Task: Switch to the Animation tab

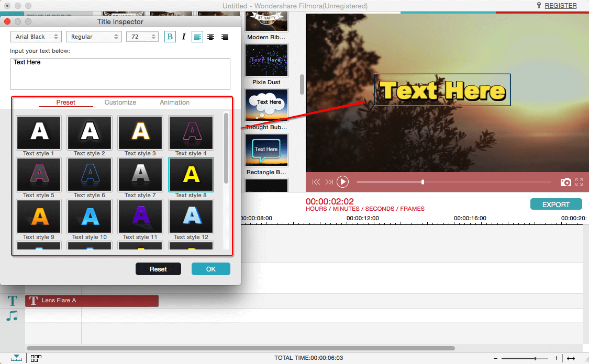Action: click(174, 103)
